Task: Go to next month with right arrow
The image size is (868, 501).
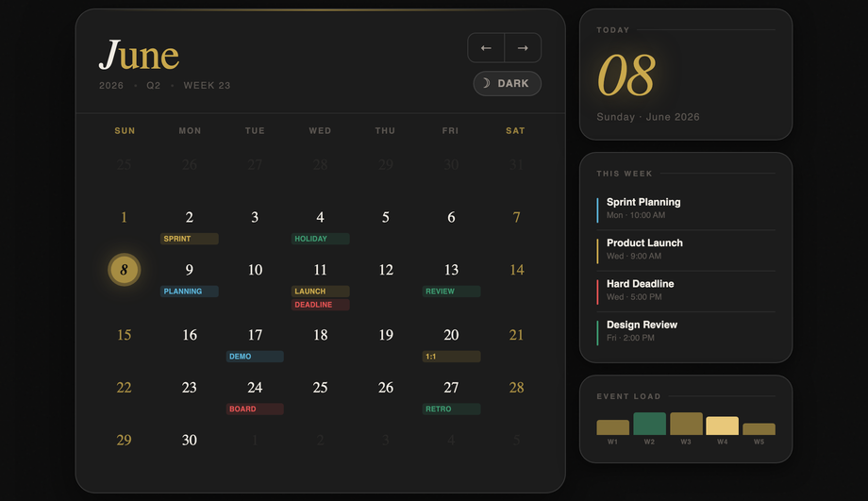Action: click(523, 48)
